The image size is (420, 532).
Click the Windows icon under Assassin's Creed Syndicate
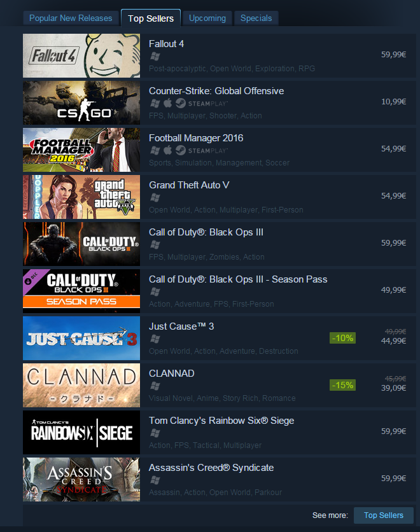[155, 480]
